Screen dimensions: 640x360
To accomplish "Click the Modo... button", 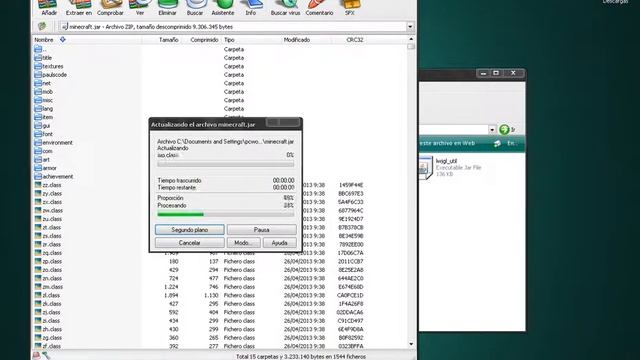I will coord(244,243).
